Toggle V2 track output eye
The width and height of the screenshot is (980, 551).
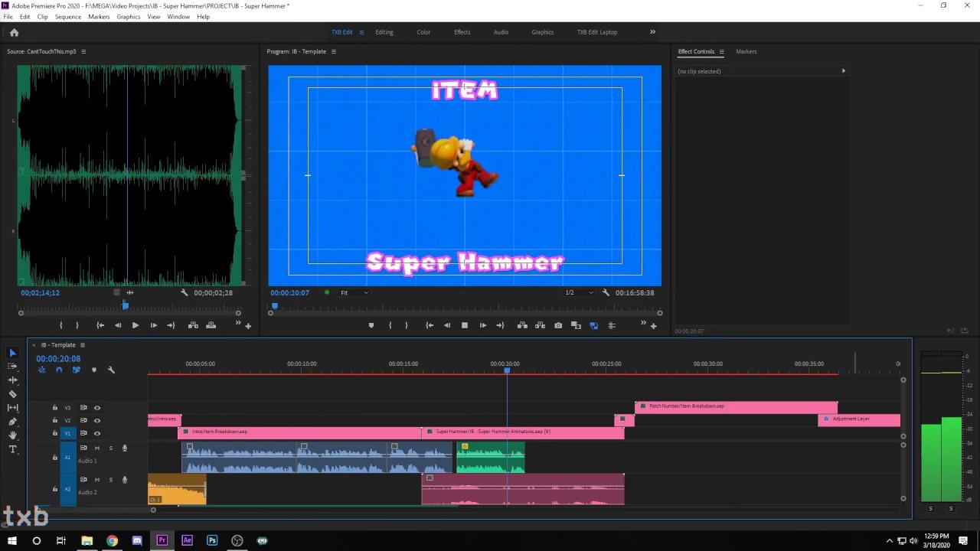pos(97,420)
